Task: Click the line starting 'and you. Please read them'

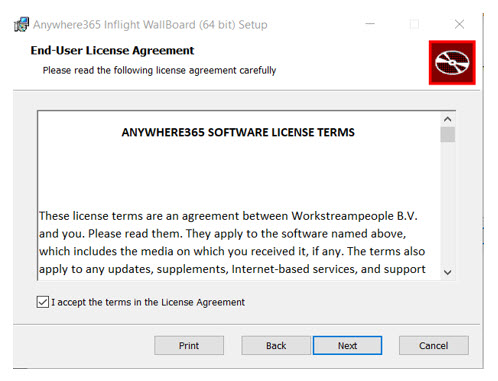Action: tap(223, 234)
